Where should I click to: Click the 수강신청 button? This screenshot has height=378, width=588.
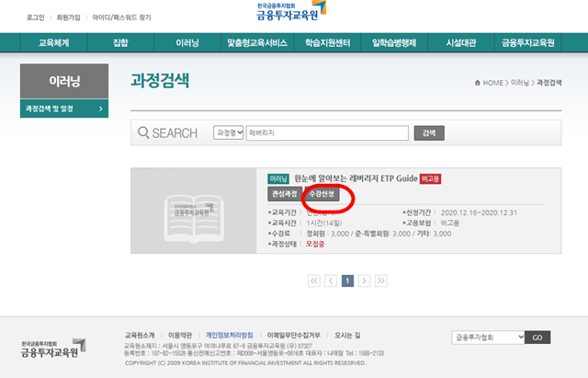click(x=322, y=194)
